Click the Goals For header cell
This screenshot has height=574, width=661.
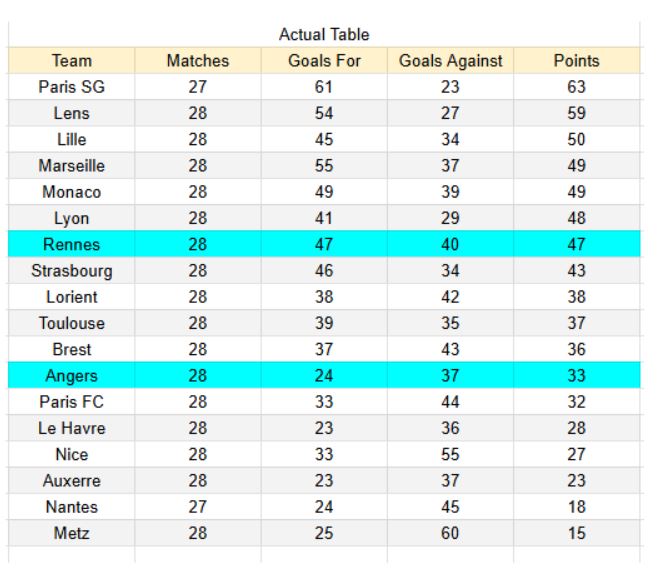[x=324, y=61]
